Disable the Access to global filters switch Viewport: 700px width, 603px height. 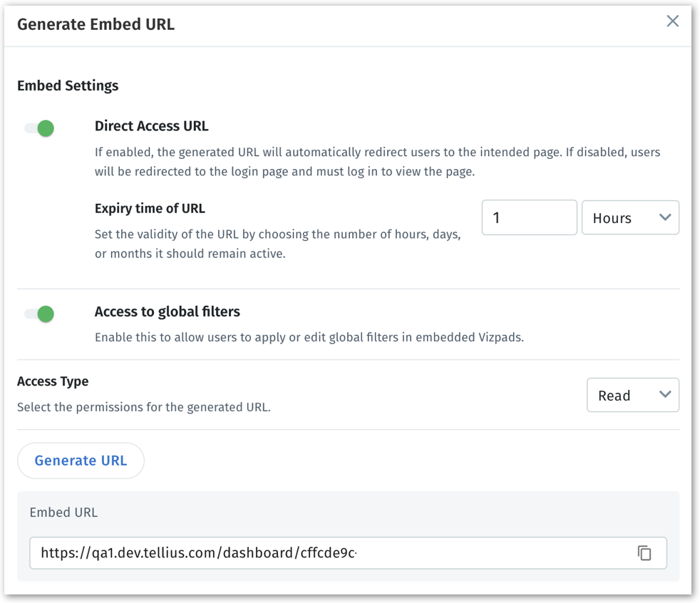[40, 314]
